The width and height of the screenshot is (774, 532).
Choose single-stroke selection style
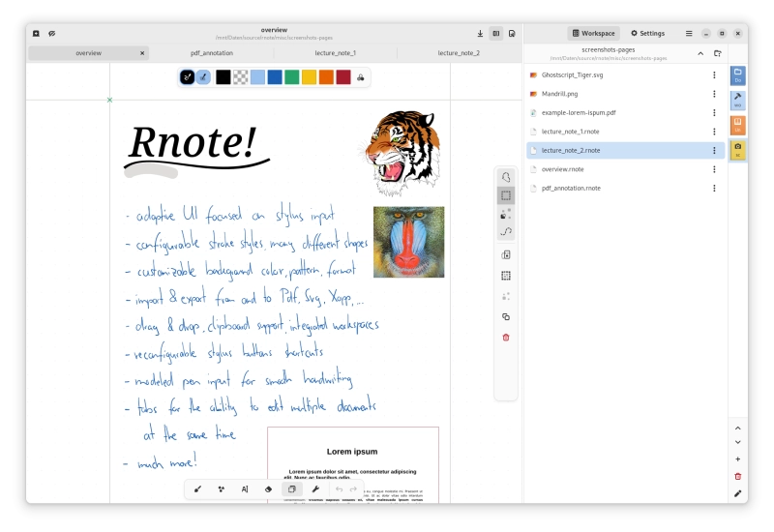[x=506, y=214]
